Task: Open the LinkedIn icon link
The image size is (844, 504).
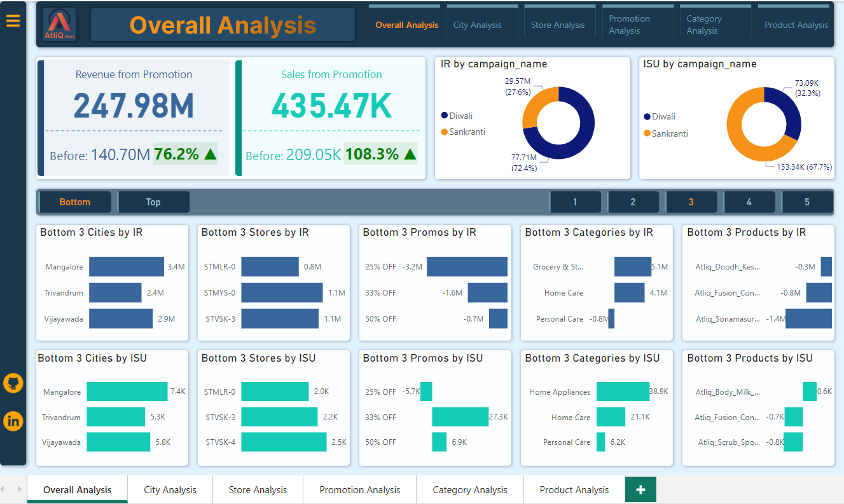Action: [x=13, y=421]
